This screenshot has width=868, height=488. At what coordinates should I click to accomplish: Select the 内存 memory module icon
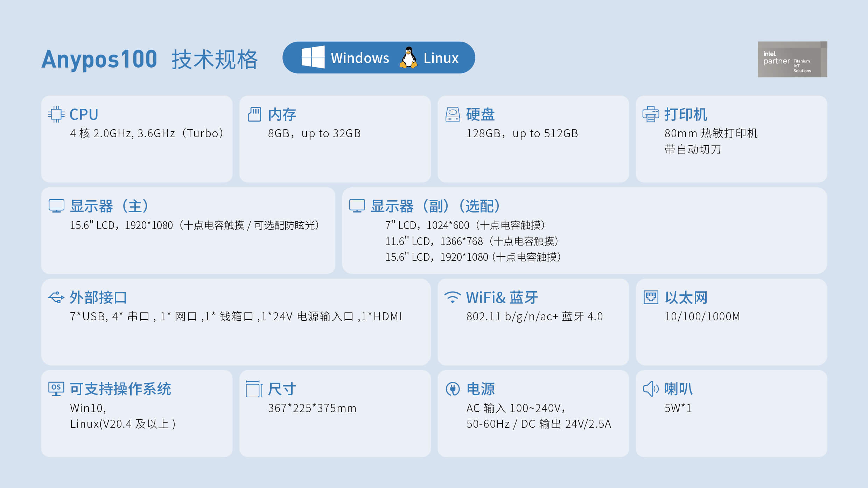tap(255, 114)
